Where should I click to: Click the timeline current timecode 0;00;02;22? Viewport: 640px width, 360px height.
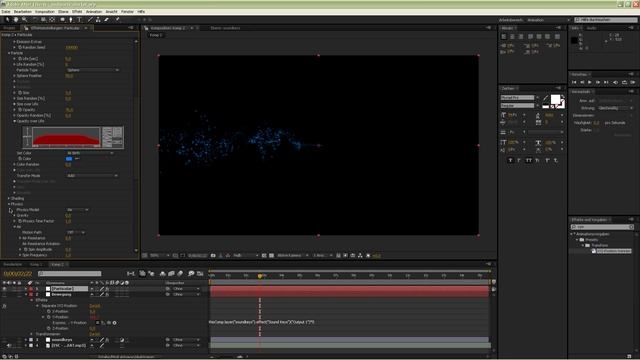point(18,273)
